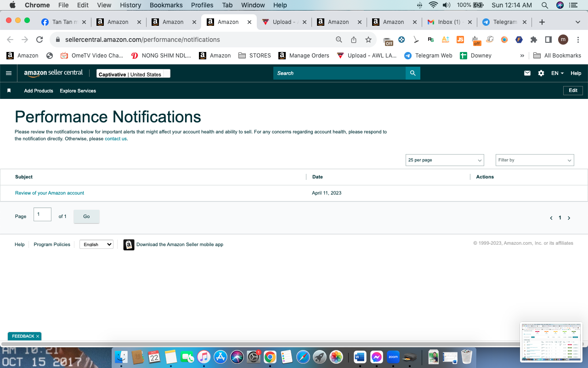
Task: Bookmark this page with the star icon
Action: click(x=368, y=40)
